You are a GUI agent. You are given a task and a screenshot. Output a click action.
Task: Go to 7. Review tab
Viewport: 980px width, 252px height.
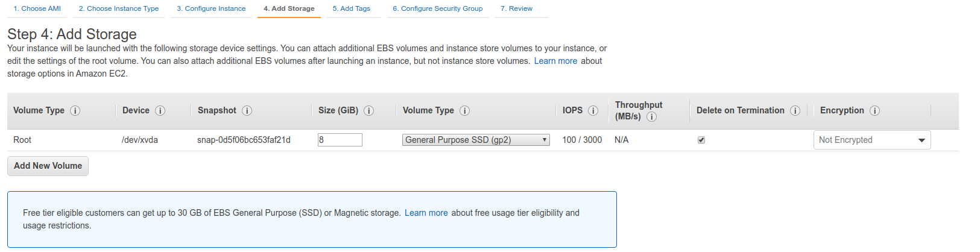click(517, 8)
